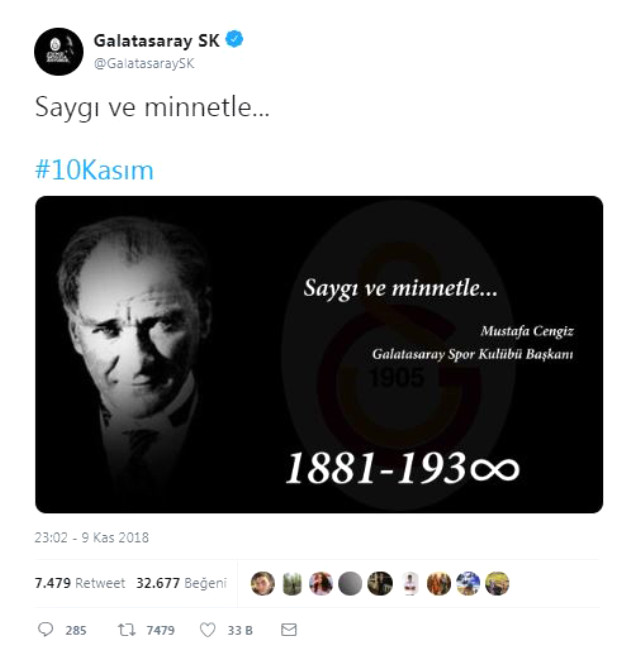Open the gray circle liker avatar
This screenshot has width=640, height=664.
[350, 584]
